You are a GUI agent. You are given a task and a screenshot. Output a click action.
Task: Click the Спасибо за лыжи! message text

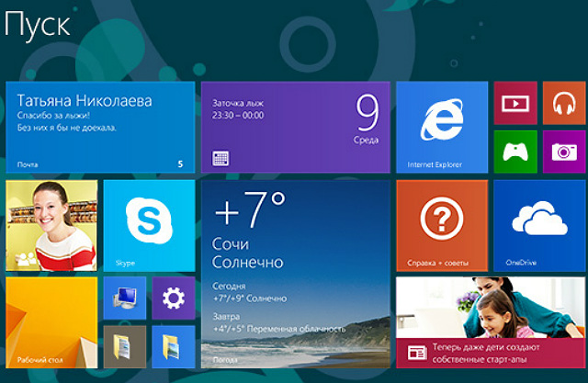coord(53,115)
